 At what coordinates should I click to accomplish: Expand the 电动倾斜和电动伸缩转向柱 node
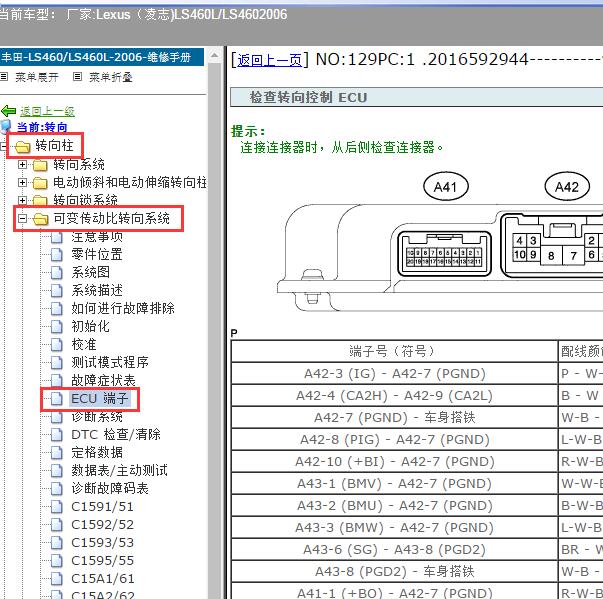[x=22, y=182]
